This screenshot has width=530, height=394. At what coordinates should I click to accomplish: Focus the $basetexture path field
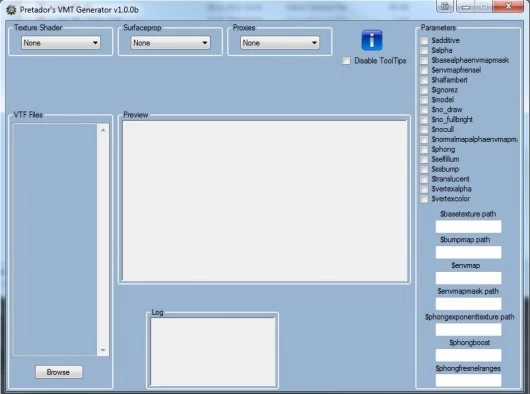coord(468,226)
